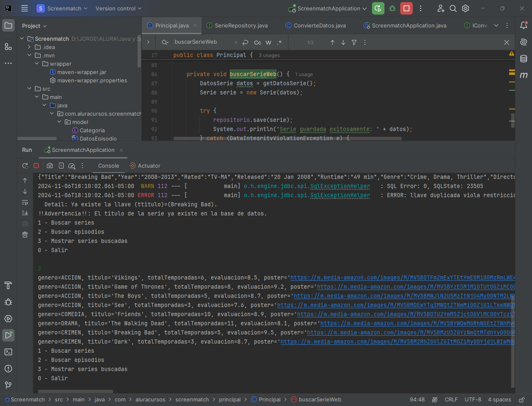Image resolution: width=532 pixels, height=406 pixels.
Task: Switch to SerieRepository.java tab
Action: (x=237, y=25)
